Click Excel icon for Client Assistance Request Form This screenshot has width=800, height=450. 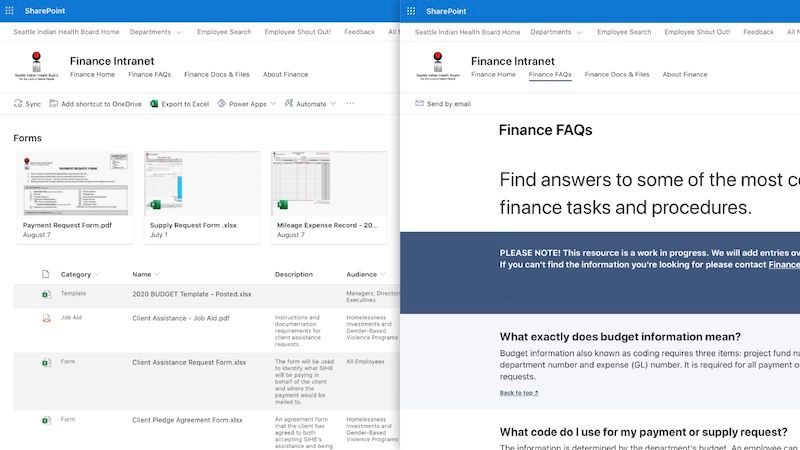click(x=46, y=363)
